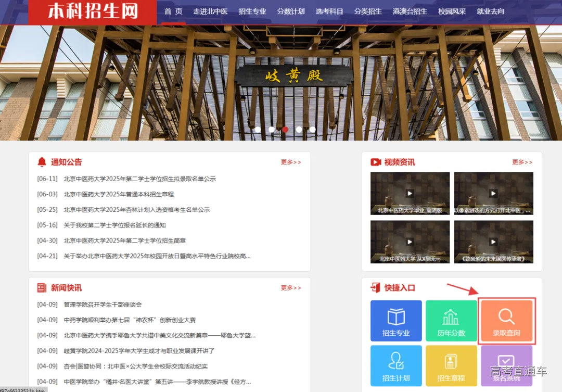Click the video icon beside 视频资讯
The height and width of the screenshot is (392, 562).
pos(376,162)
